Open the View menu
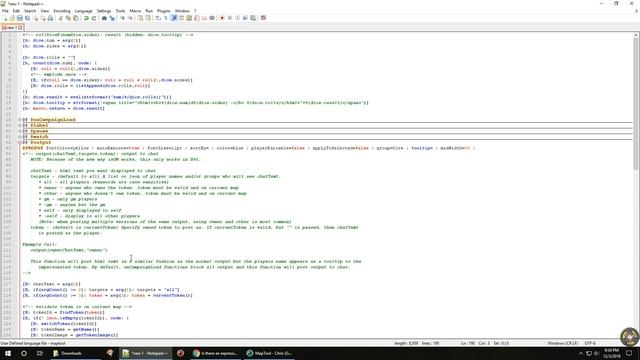The height and width of the screenshot is (360, 640). click(45, 11)
